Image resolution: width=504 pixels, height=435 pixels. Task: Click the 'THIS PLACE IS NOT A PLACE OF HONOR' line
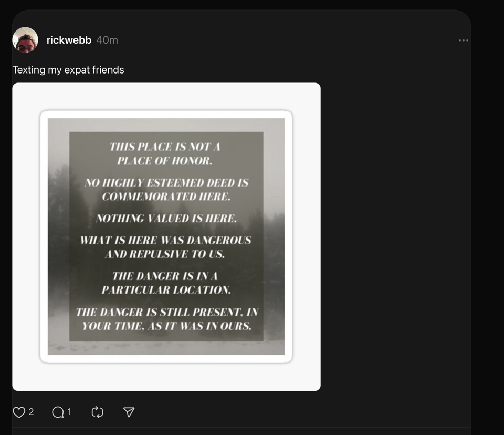(x=165, y=154)
